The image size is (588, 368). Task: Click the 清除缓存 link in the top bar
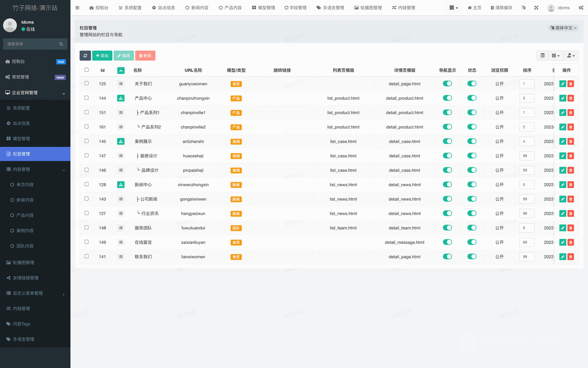[501, 8]
